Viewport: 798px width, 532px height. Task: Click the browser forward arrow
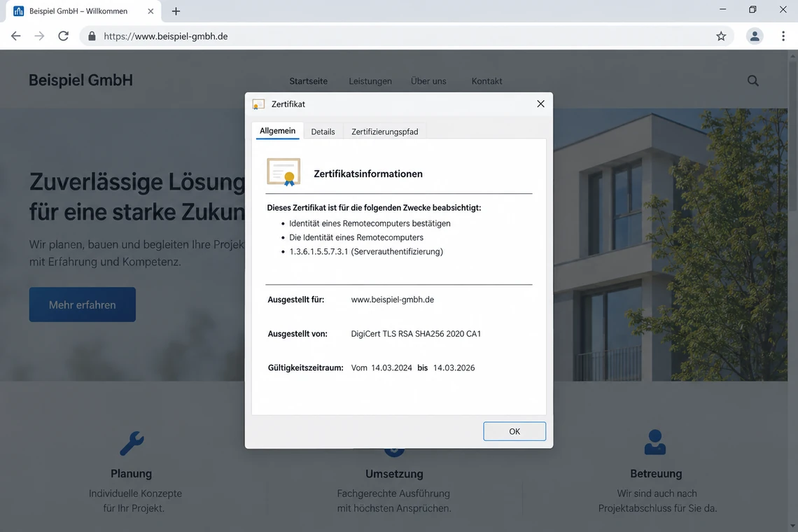39,36
